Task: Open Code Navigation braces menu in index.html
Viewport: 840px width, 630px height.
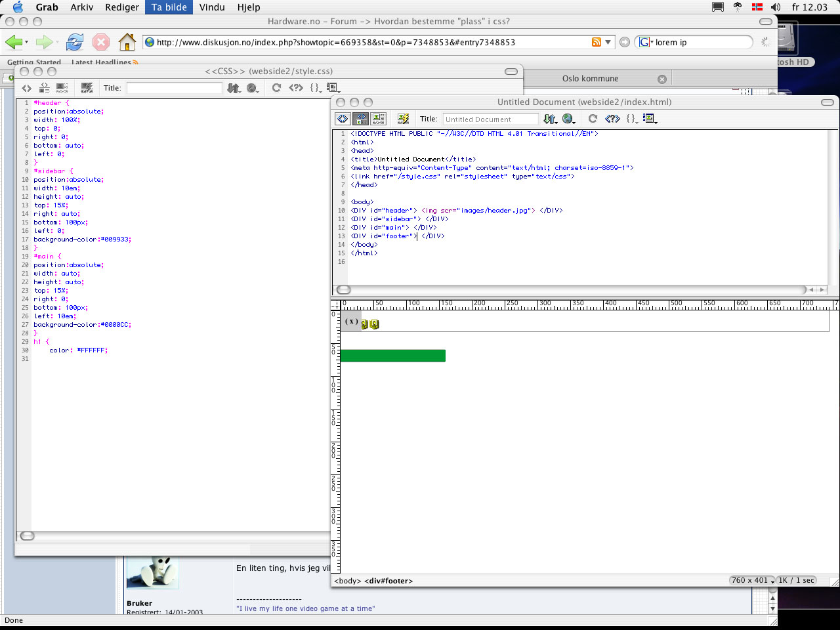Action: coord(631,119)
